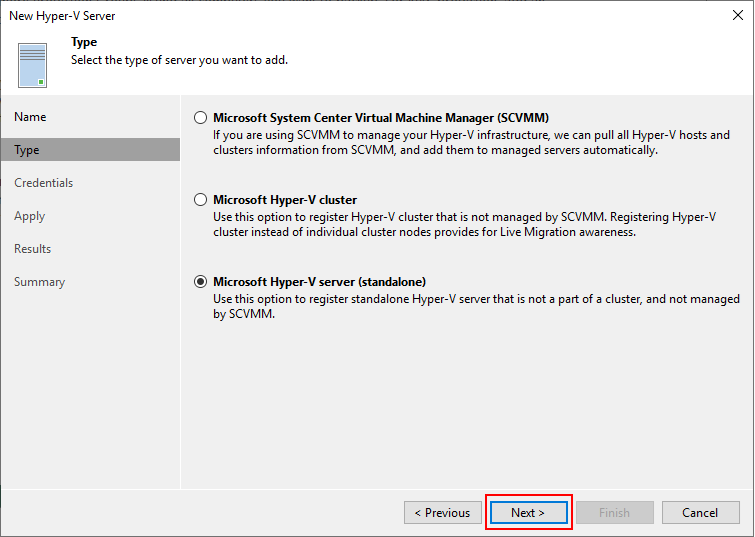Go to the Name wizard step
The height and width of the screenshot is (537, 755).
[30, 117]
